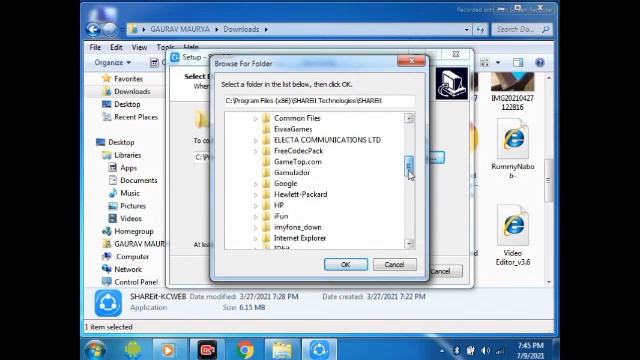Expand the imyfone_down folder node

[x=256, y=228]
